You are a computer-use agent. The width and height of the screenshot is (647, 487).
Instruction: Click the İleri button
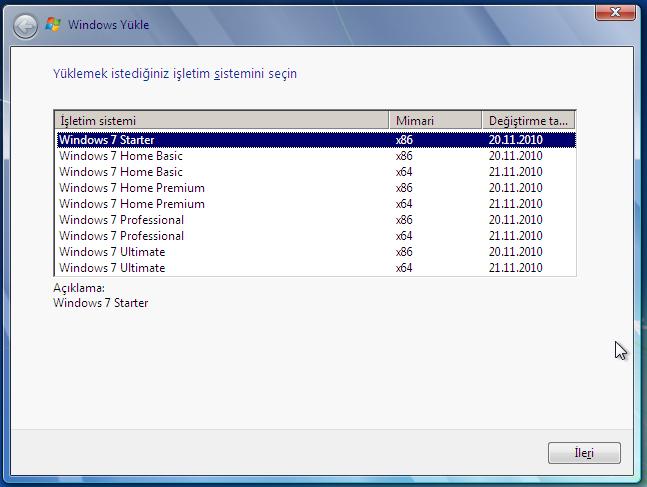(x=584, y=453)
